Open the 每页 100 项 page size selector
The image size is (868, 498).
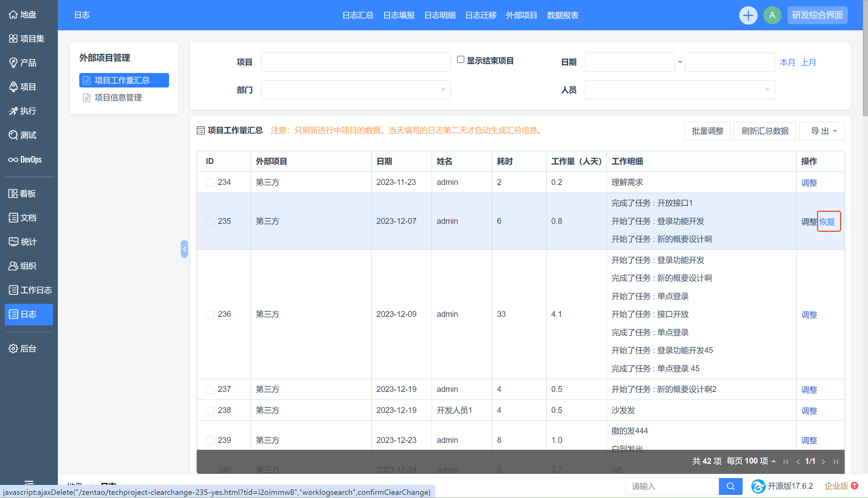pos(751,461)
